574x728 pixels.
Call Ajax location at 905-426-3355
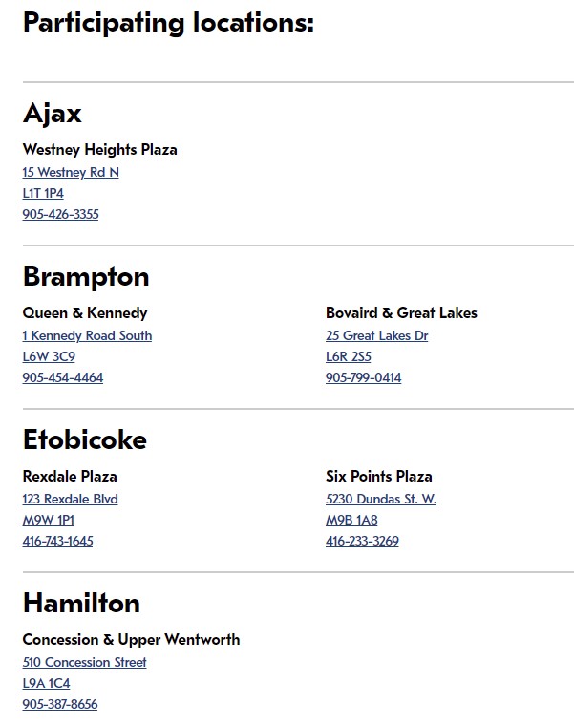click(60, 214)
